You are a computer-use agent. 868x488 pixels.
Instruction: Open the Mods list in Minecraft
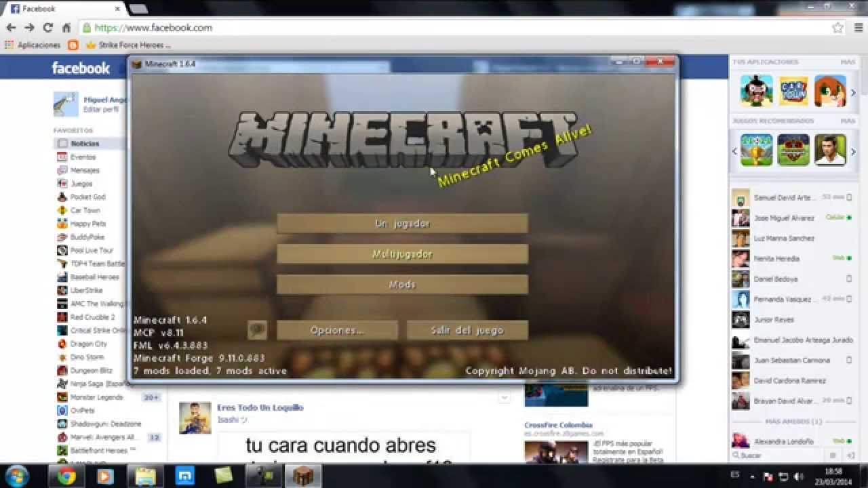coord(402,285)
